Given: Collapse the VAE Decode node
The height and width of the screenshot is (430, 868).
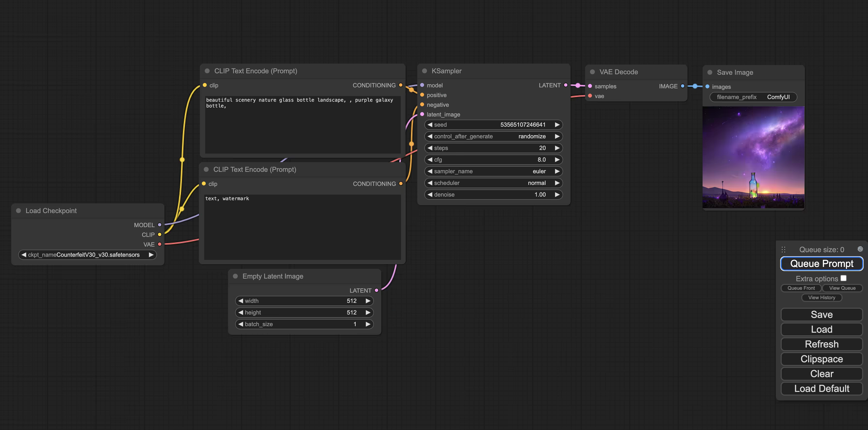Looking at the screenshot, I should tap(593, 72).
